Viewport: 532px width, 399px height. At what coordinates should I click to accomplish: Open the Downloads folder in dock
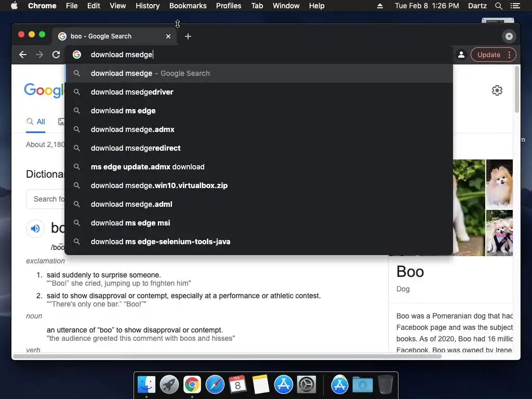click(x=362, y=385)
